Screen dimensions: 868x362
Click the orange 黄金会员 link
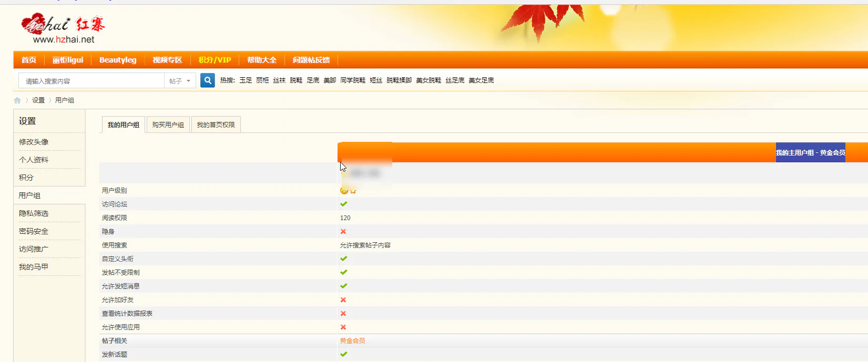click(353, 340)
